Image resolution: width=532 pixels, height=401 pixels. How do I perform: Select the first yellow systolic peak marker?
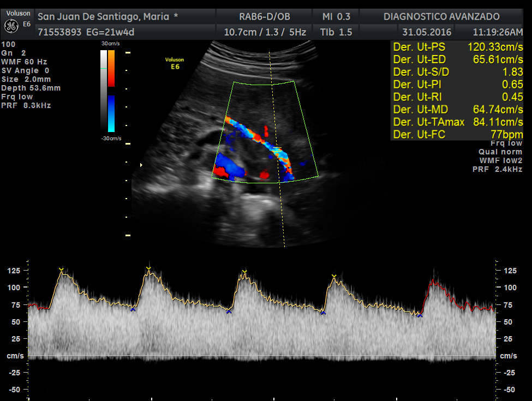[61, 269]
